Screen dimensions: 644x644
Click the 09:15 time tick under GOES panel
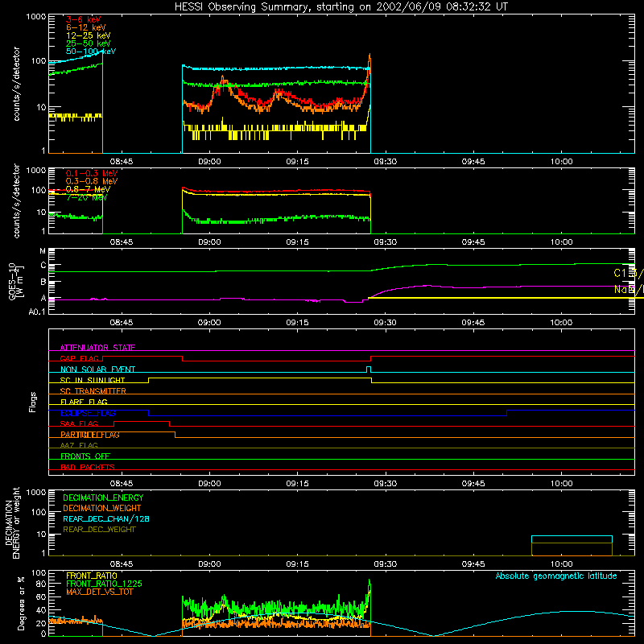tap(297, 323)
